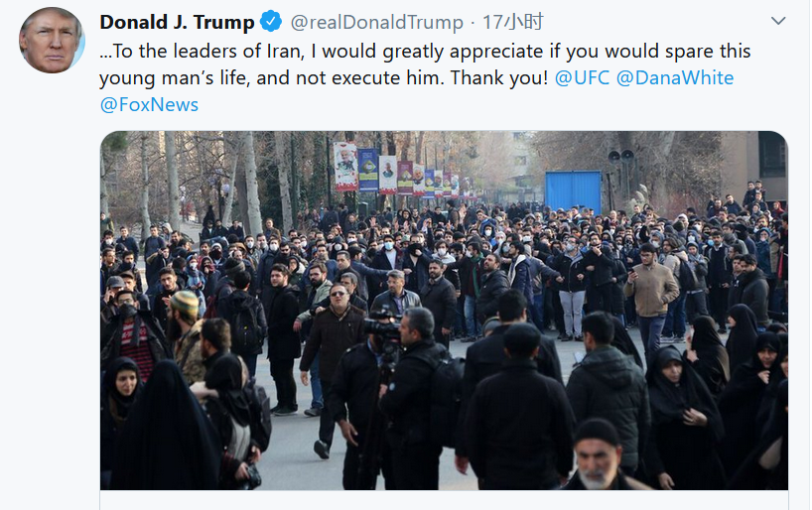Image resolution: width=812 pixels, height=510 pixels.
Task: Follow the @UFC mention link
Action: (x=582, y=77)
